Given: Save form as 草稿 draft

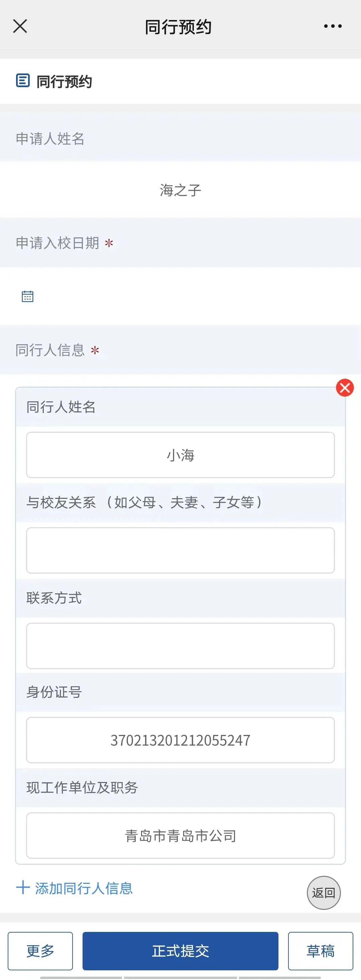Looking at the screenshot, I should 320,951.
